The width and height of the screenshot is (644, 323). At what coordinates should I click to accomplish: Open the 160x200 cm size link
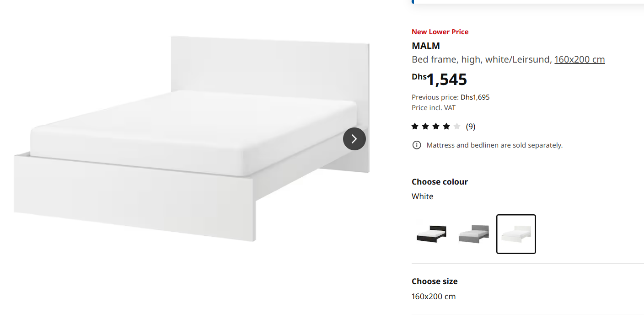580,59
